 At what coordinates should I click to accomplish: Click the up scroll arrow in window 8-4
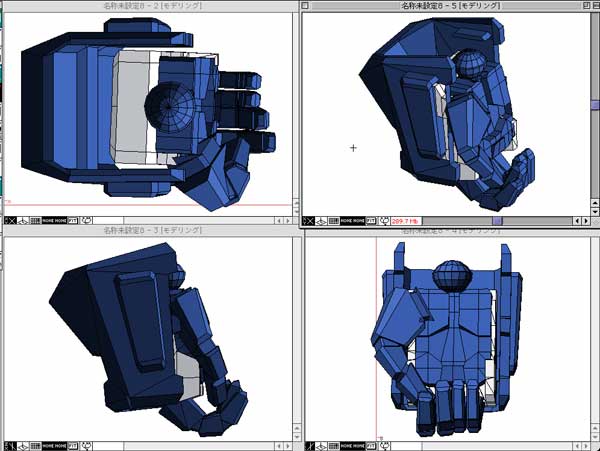(x=595, y=428)
